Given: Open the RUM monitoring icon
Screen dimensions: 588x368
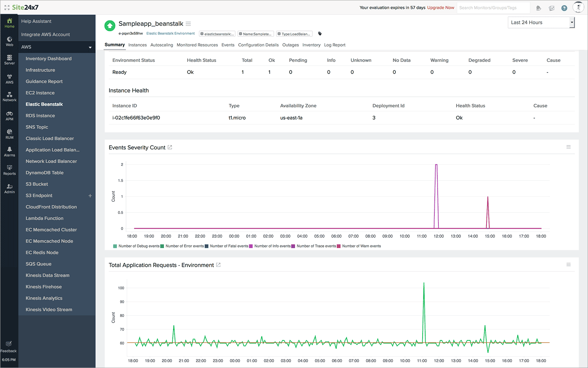Looking at the screenshot, I should 10,134.
